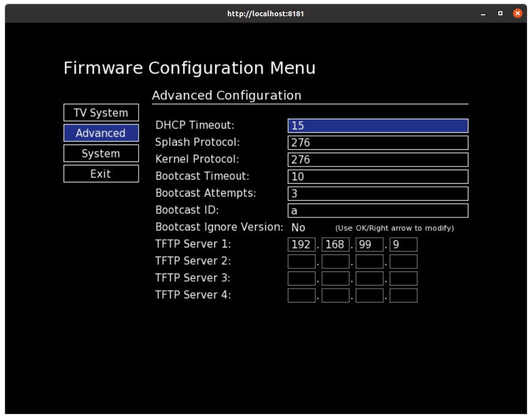Choose Exit from the side menu
Viewport: 532px width, 419px height.
pos(101,174)
